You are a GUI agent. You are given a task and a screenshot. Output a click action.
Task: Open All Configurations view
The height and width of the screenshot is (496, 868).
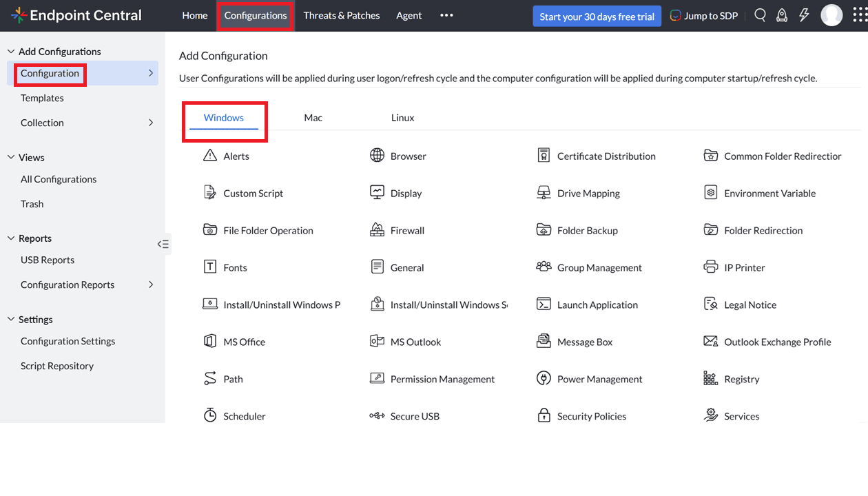(x=59, y=179)
